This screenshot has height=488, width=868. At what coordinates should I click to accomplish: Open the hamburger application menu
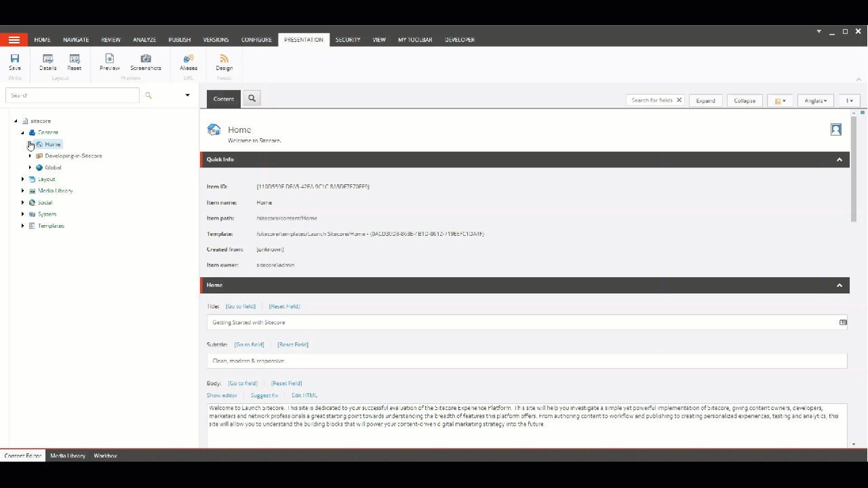(x=14, y=39)
